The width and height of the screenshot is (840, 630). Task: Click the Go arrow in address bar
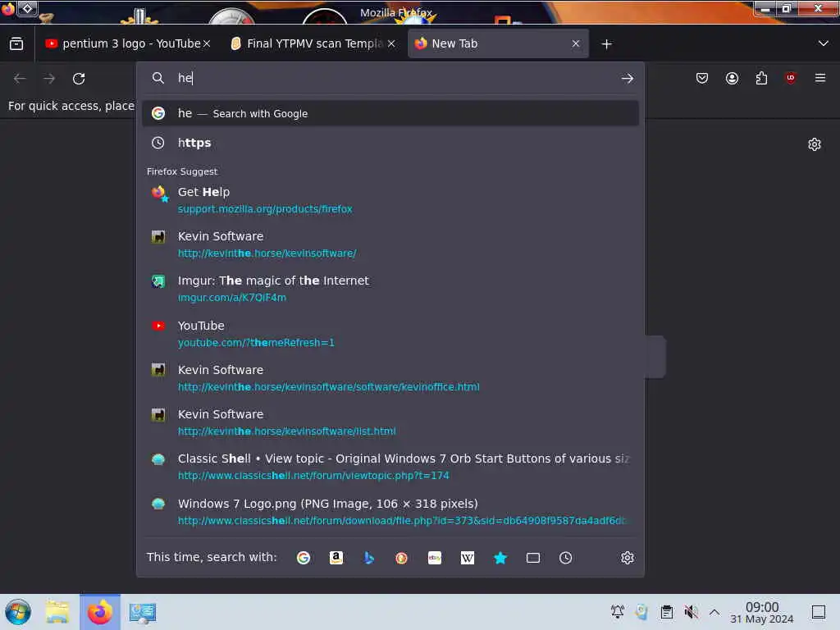pyautogui.click(x=628, y=79)
